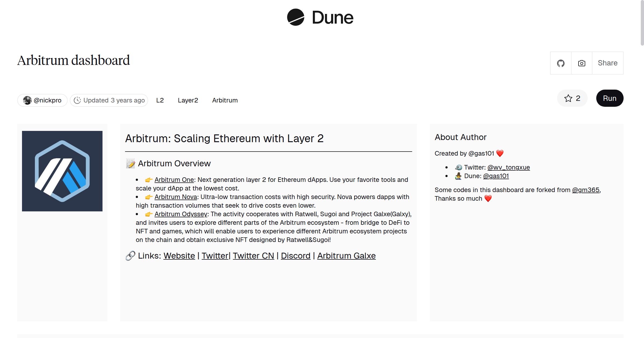Open the dashboard's GitHub source

tap(561, 63)
